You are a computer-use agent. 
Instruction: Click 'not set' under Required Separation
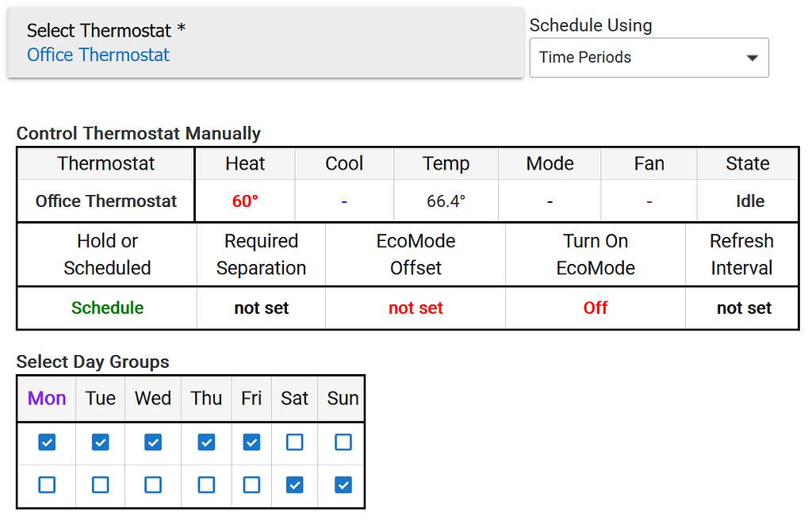(x=260, y=308)
